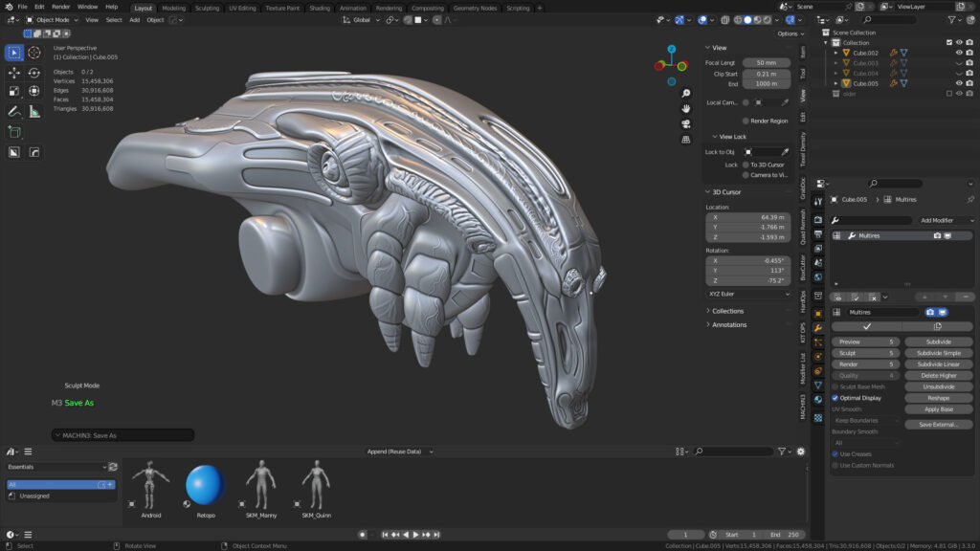Click the zoom magnifier viewport icon

686,94
